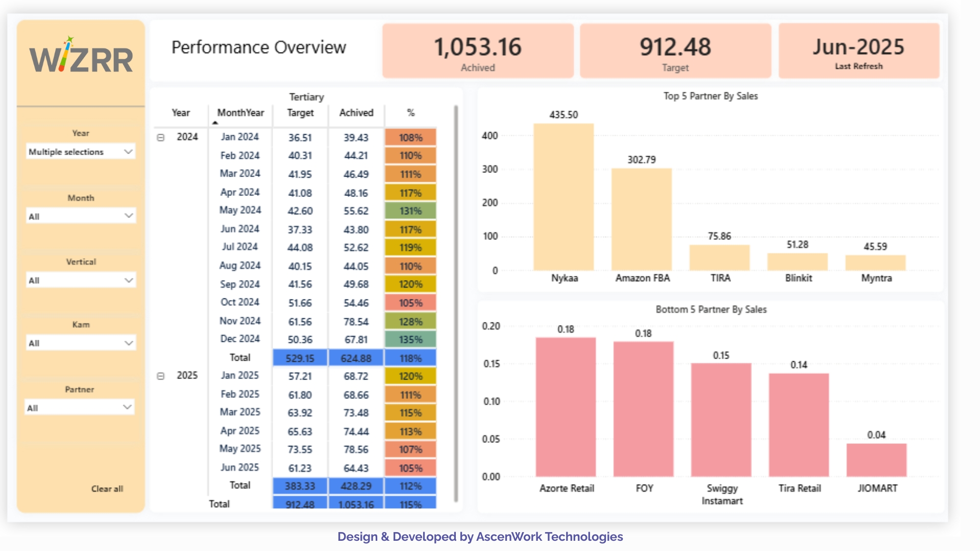This screenshot has width=980, height=551.
Task: Open the Year filter dropdown
Action: [81, 152]
